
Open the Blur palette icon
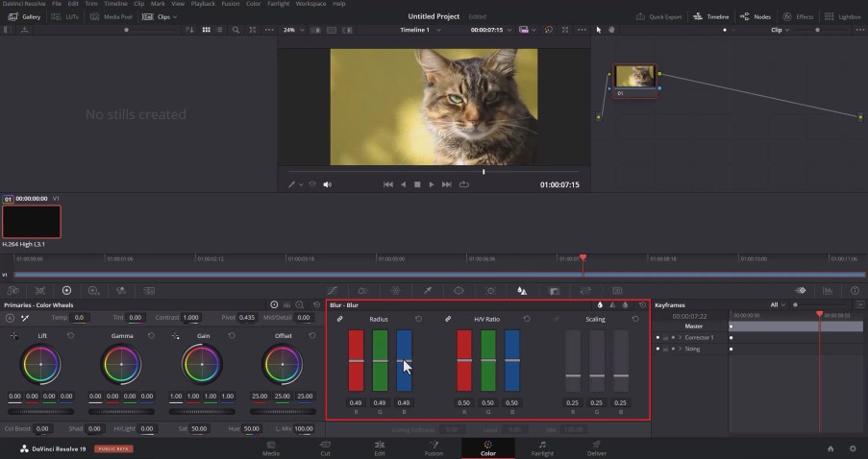[521, 290]
